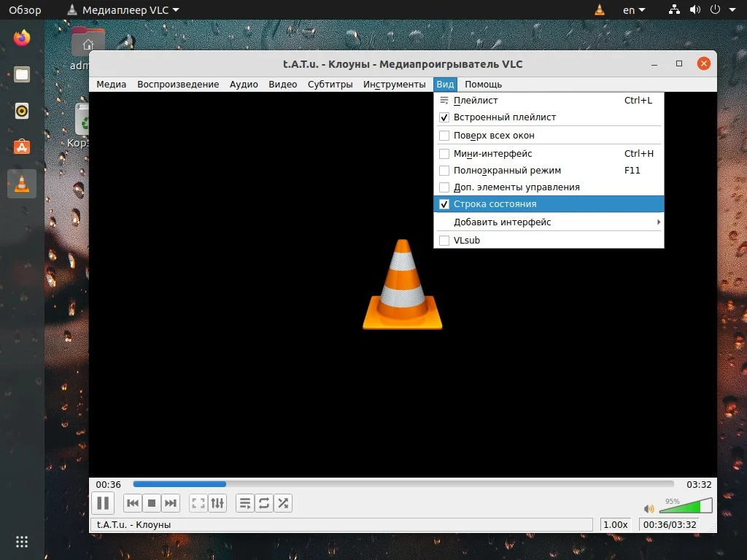Click the '1.00x' playback speed field
Image resolution: width=747 pixels, height=560 pixels.
point(615,524)
